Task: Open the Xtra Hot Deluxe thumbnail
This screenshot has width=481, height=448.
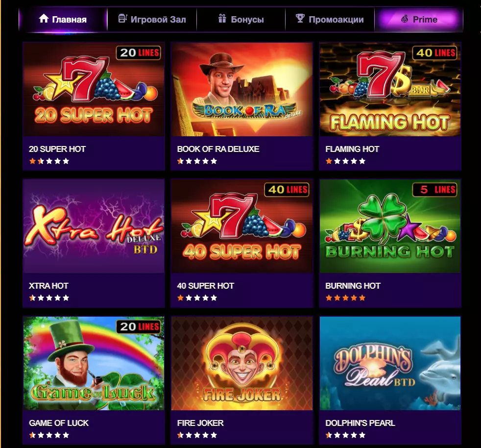Action: coord(94,226)
